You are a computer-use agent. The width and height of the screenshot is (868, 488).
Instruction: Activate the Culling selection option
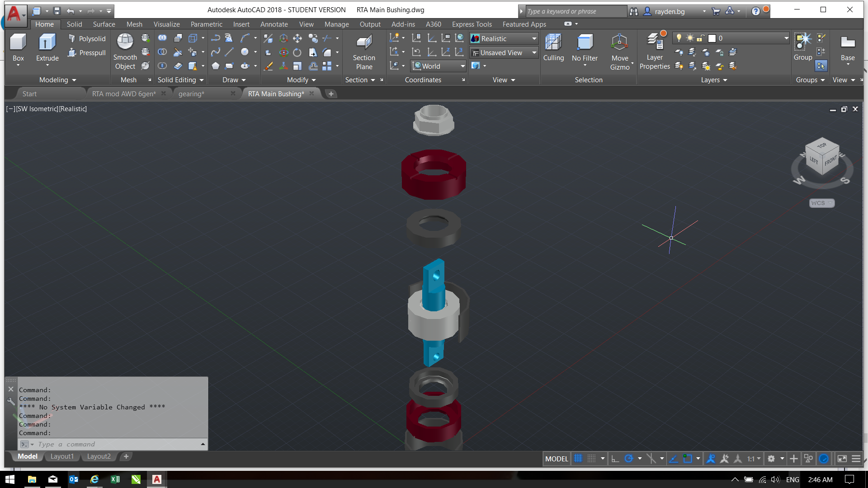553,42
